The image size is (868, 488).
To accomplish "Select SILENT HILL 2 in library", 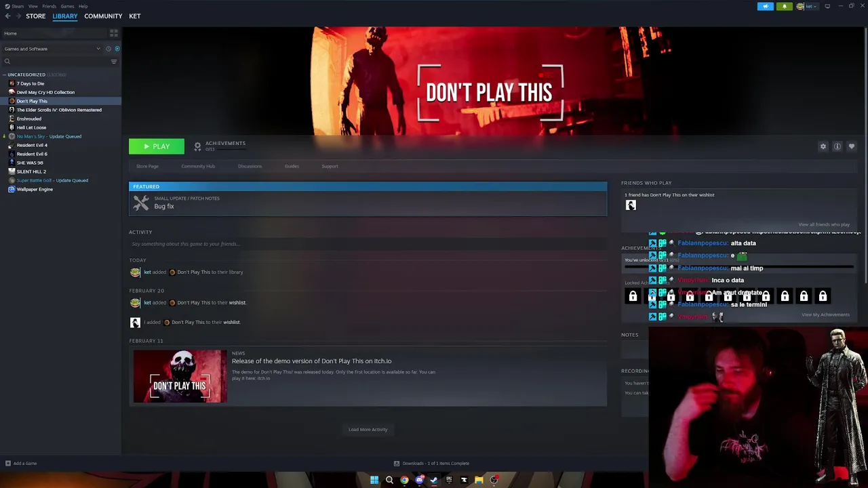I will (31, 171).
